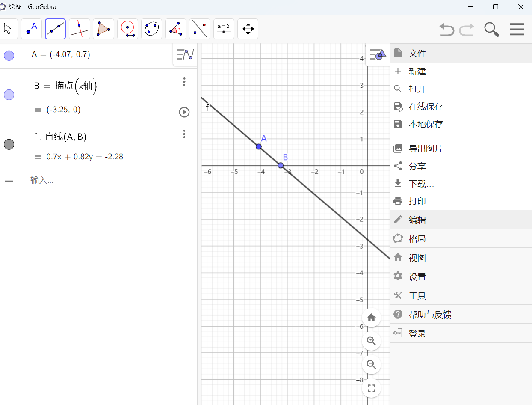The width and height of the screenshot is (532, 405).
Task: Toggle visibility of line f
Action: tap(9, 144)
